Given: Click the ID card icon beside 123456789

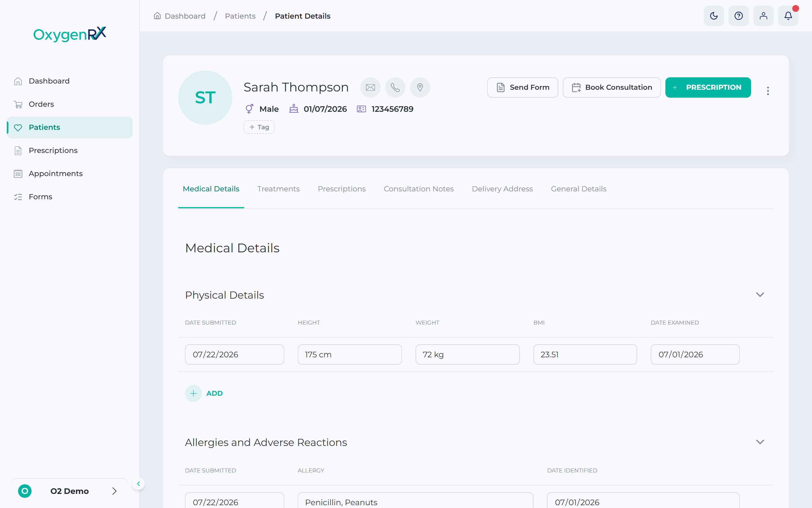Looking at the screenshot, I should pos(361,109).
